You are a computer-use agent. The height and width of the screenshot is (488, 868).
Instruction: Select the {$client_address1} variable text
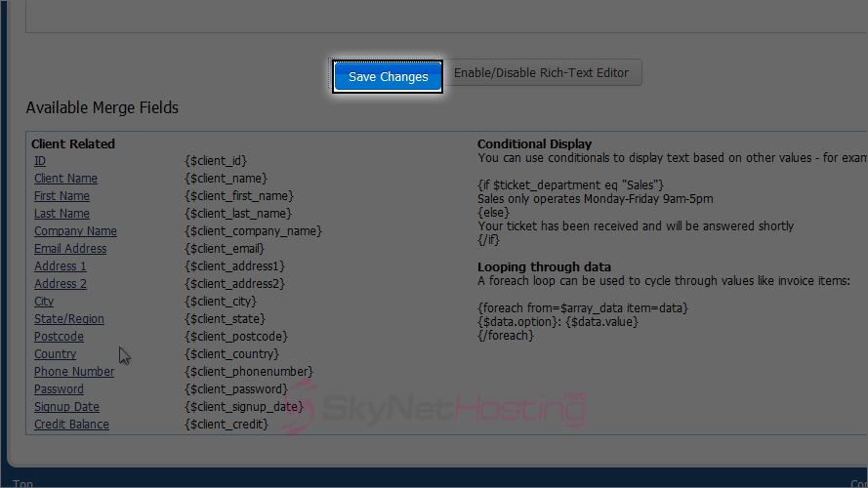pyautogui.click(x=234, y=266)
